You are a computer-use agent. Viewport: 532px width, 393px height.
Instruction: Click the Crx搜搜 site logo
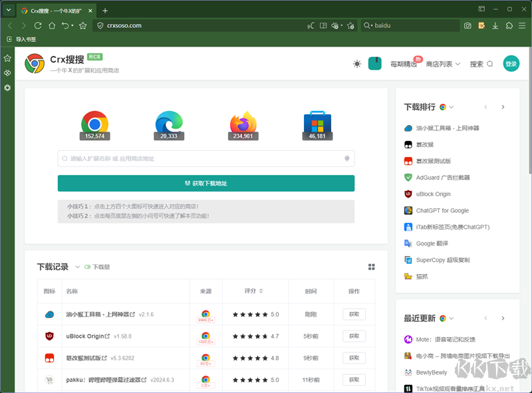point(35,63)
